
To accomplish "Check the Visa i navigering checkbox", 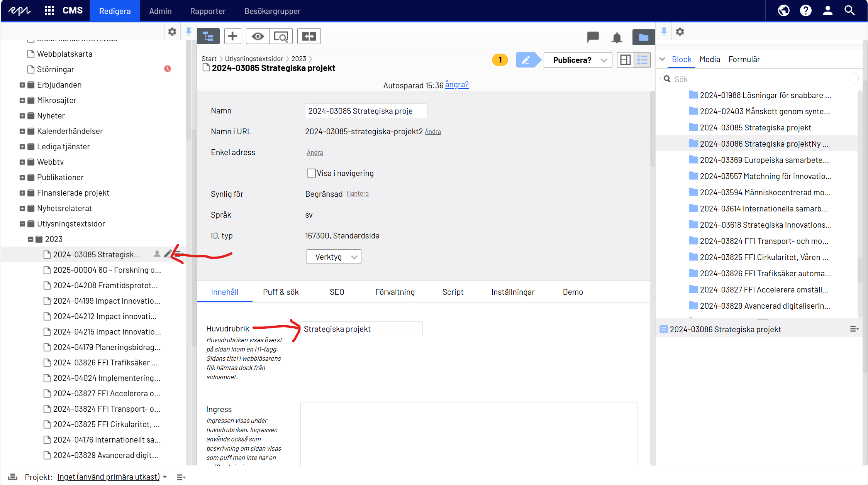I will 311,173.
